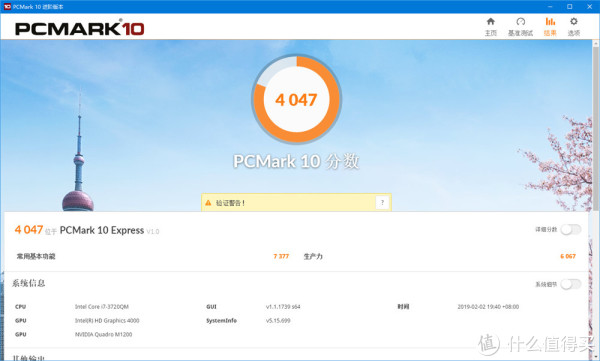600x361 pixels.
Task: Click the GPU value NVIDIA Quadro M1200
Action: pyautogui.click(x=103, y=334)
